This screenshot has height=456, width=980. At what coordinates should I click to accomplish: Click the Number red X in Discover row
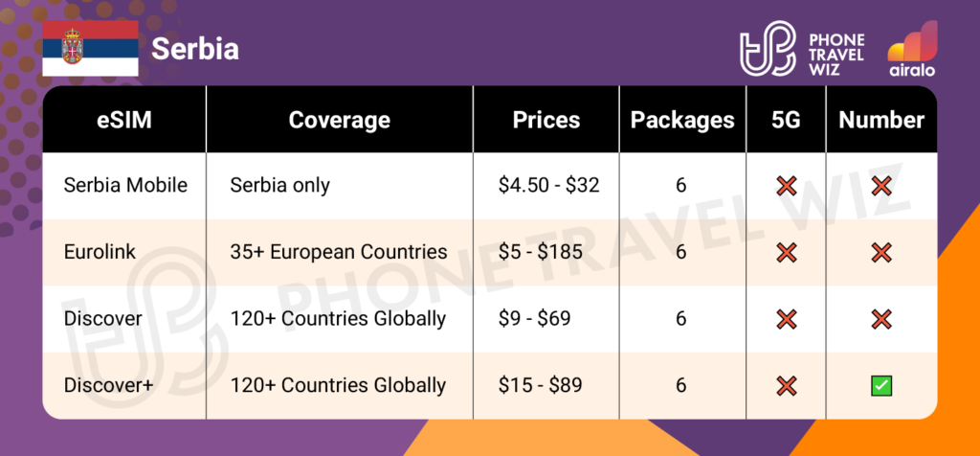(880, 318)
